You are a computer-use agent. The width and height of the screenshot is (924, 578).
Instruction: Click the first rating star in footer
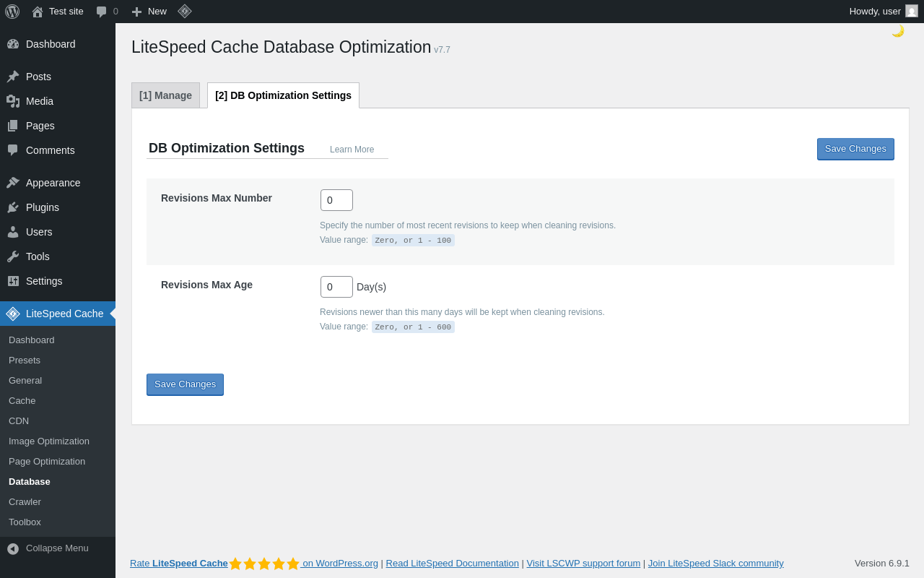point(235,564)
